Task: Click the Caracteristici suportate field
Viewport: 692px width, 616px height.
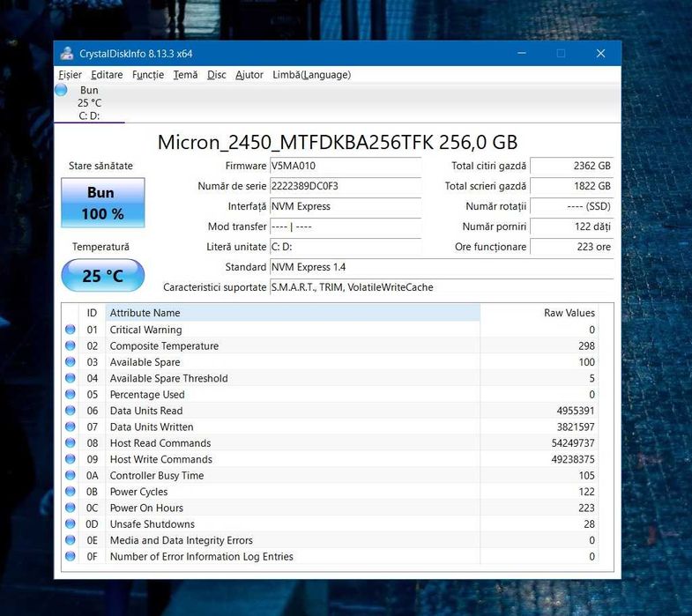Action: (442, 287)
